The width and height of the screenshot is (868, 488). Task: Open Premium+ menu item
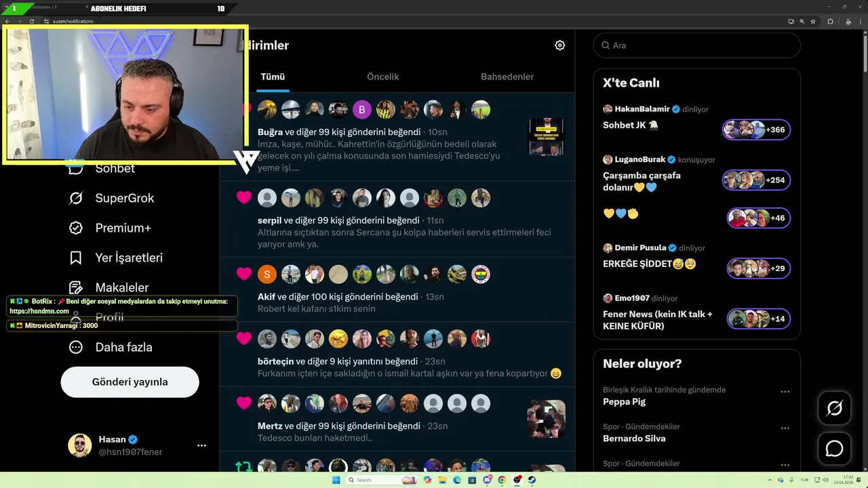[109, 228]
